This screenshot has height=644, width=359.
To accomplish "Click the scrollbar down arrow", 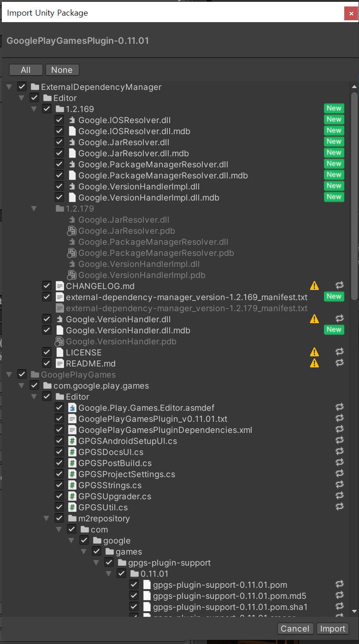I will point(354,612).
